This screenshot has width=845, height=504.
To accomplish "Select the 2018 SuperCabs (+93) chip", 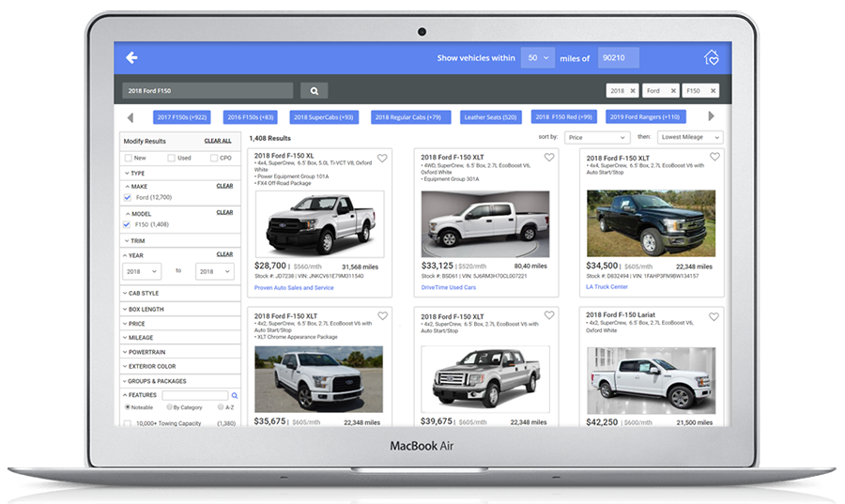I will coord(323,117).
